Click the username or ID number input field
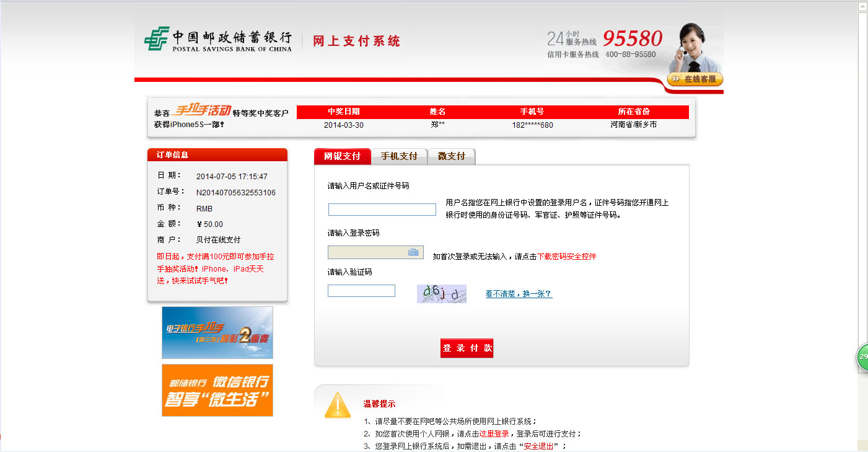The height and width of the screenshot is (452, 868). (x=382, y=210)
